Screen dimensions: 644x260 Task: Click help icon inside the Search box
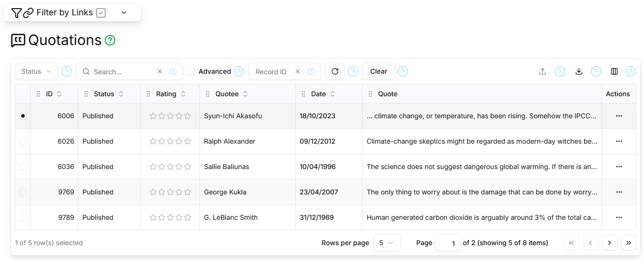[x=173, y=71]
